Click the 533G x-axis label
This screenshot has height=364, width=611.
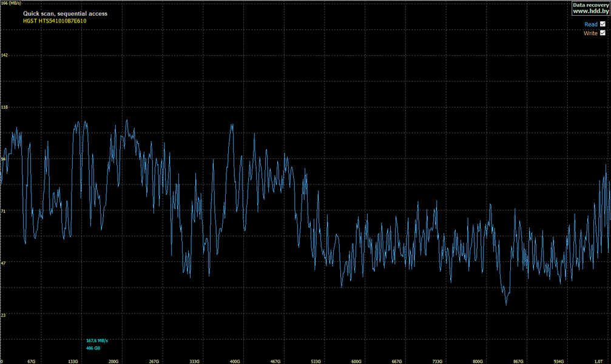316,362
